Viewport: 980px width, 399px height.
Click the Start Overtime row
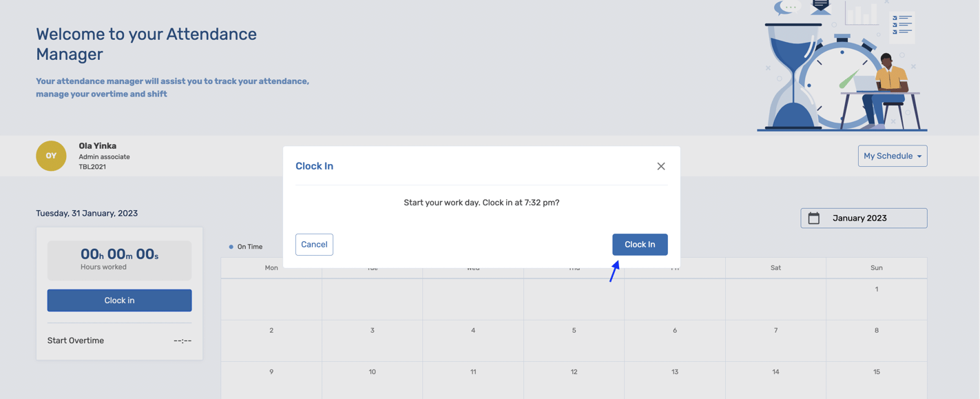pos(119,340)
